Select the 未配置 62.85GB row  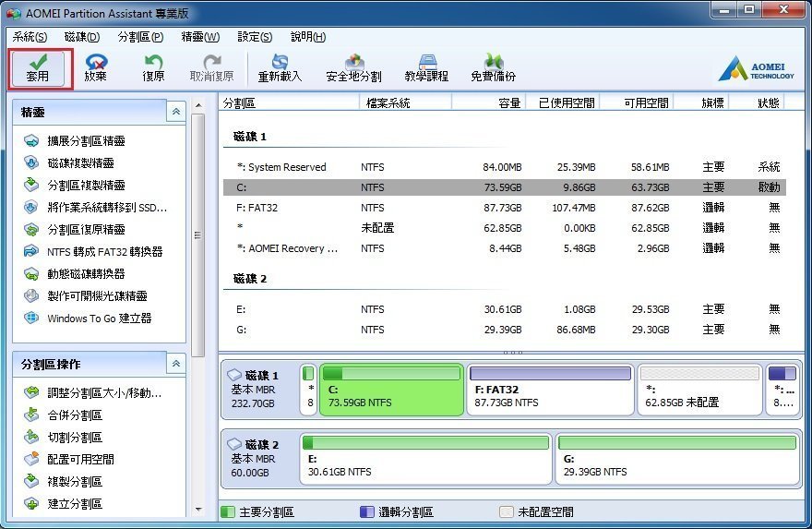pyautogui.click(x=505, y=228)
